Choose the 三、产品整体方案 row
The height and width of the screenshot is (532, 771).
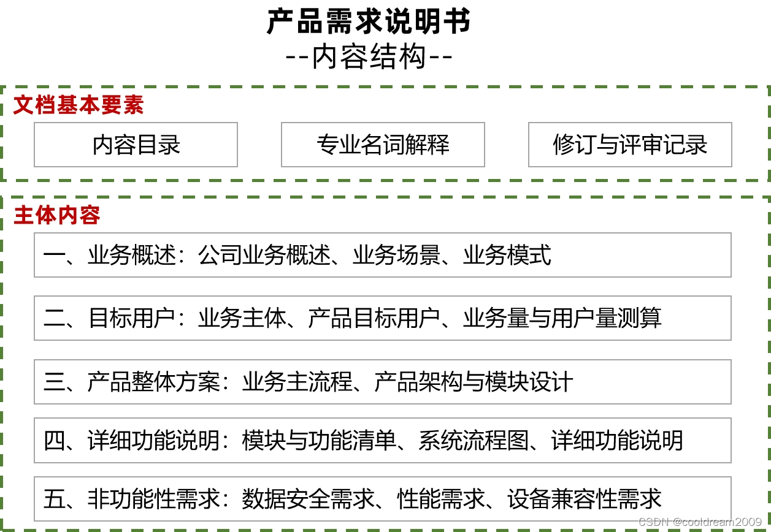click(x=383, y=382)
